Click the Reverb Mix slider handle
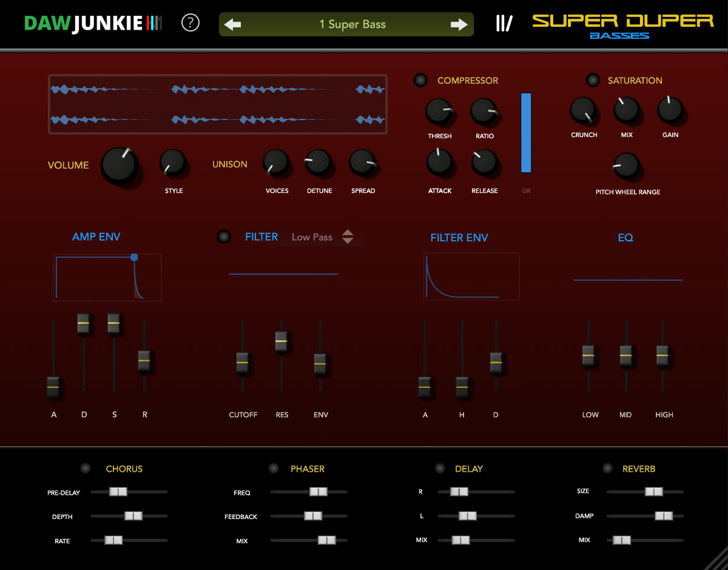This screenshot has height=570, width=728. pos(622,540)
